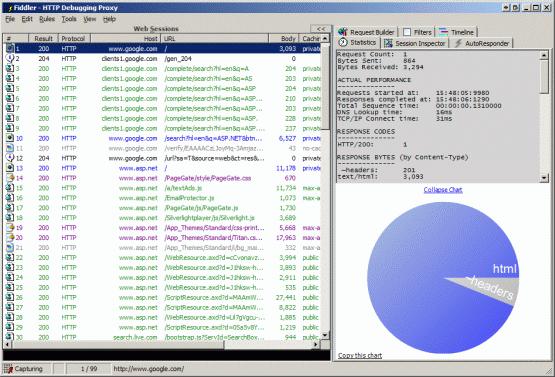The image size is (555, 377).
Task: Click the script icon of session 15
Action: tap(10, 187)
